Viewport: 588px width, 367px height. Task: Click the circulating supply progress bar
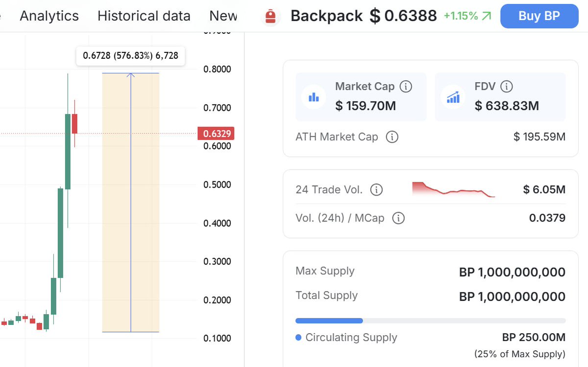(431, 321)
